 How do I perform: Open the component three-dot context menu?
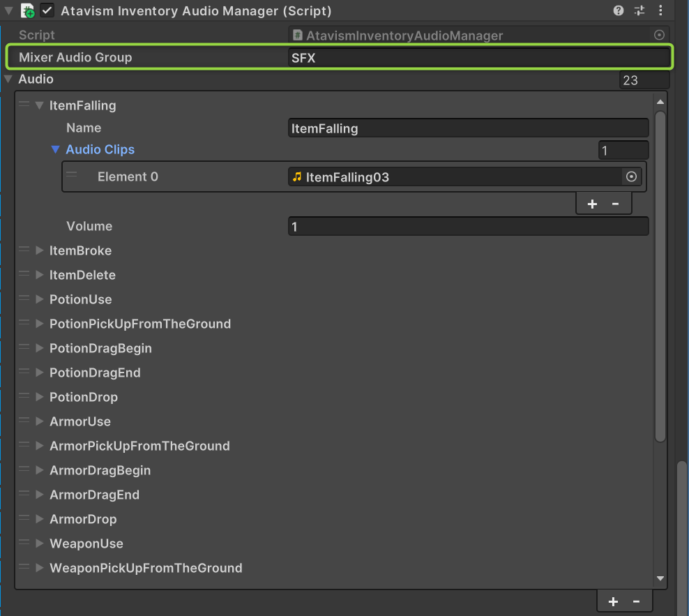[x=660, y=10]
